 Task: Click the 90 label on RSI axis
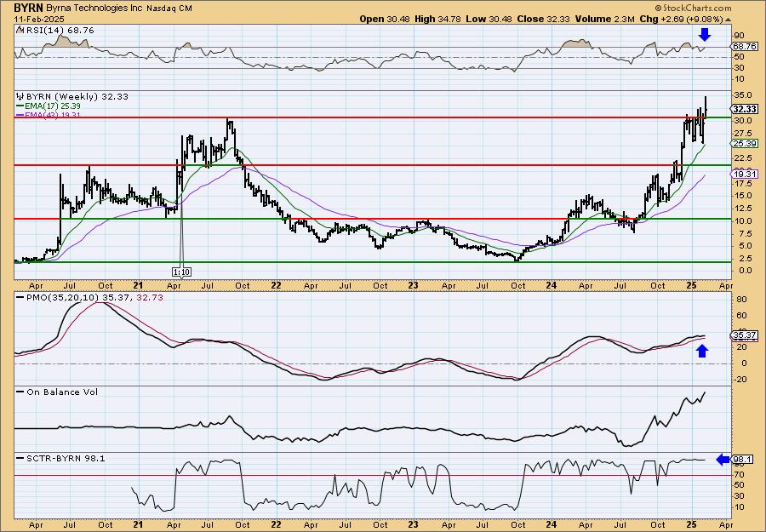(x=738, y=36)
